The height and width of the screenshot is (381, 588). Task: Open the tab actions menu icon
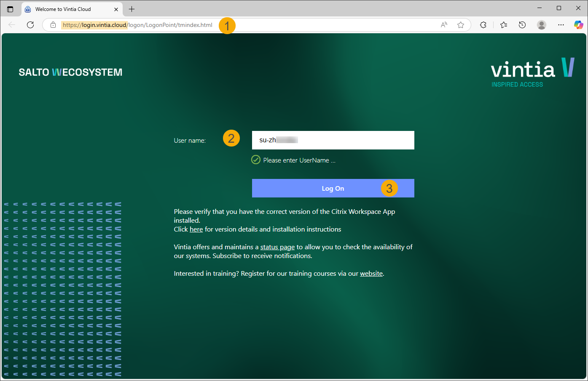[10, 9]
